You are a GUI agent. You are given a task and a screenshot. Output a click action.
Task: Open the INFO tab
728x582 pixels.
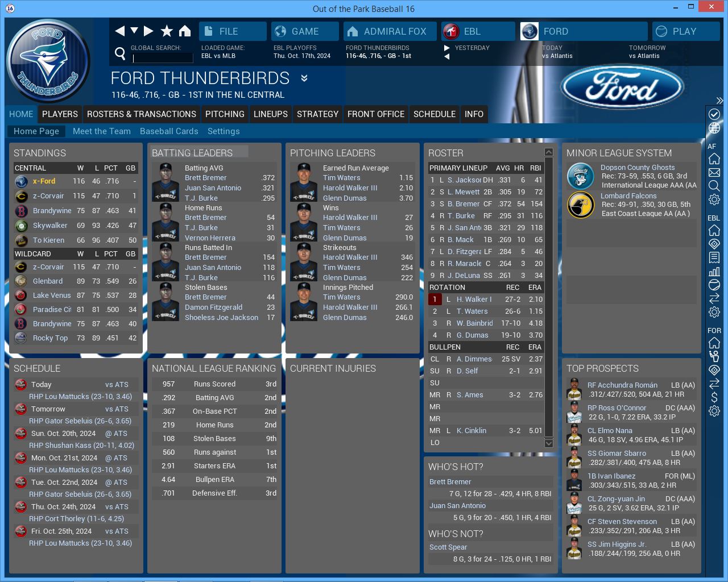click(474, 114)
